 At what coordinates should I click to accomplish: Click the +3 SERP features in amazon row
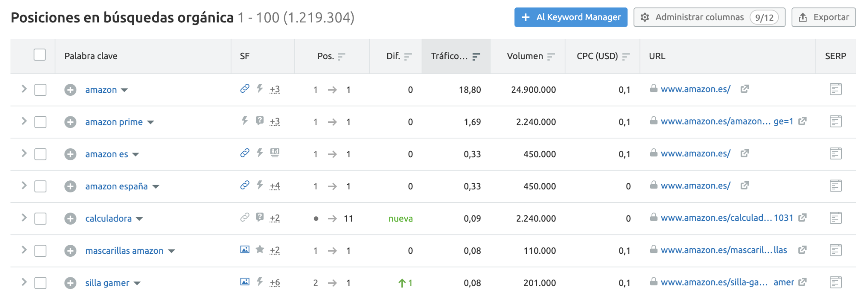click(275, 89)
